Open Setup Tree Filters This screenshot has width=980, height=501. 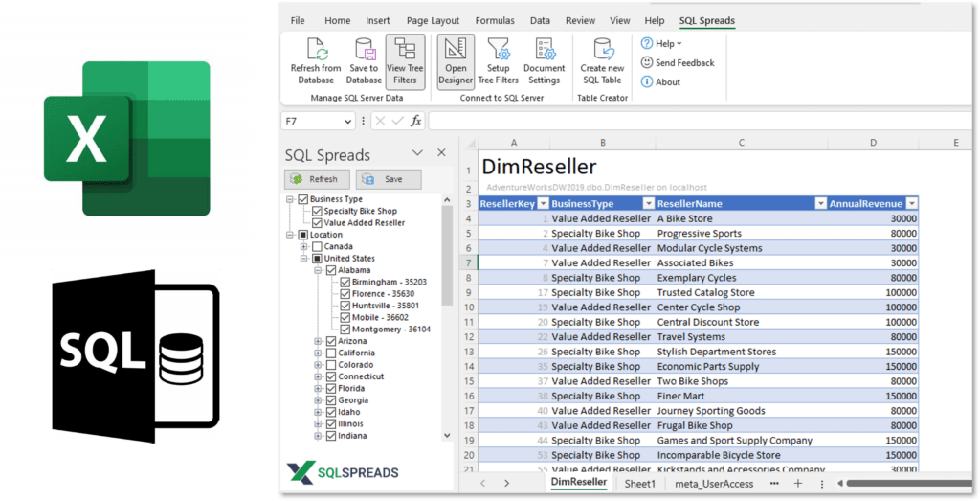(498, 61)
